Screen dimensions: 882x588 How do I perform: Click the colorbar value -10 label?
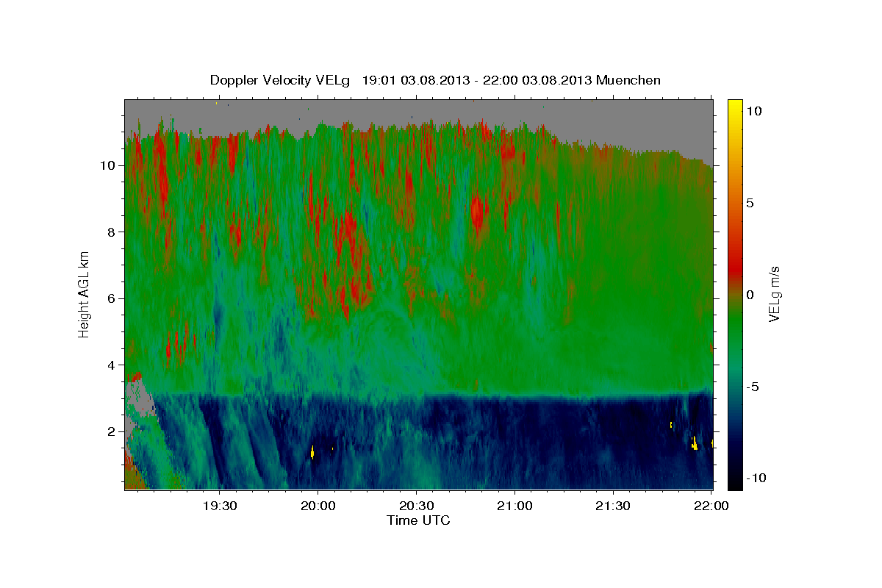coord(757,478)
